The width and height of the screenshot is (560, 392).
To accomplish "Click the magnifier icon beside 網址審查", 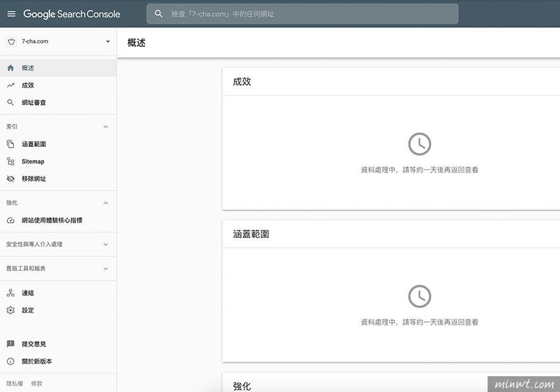I will (11, 103).
